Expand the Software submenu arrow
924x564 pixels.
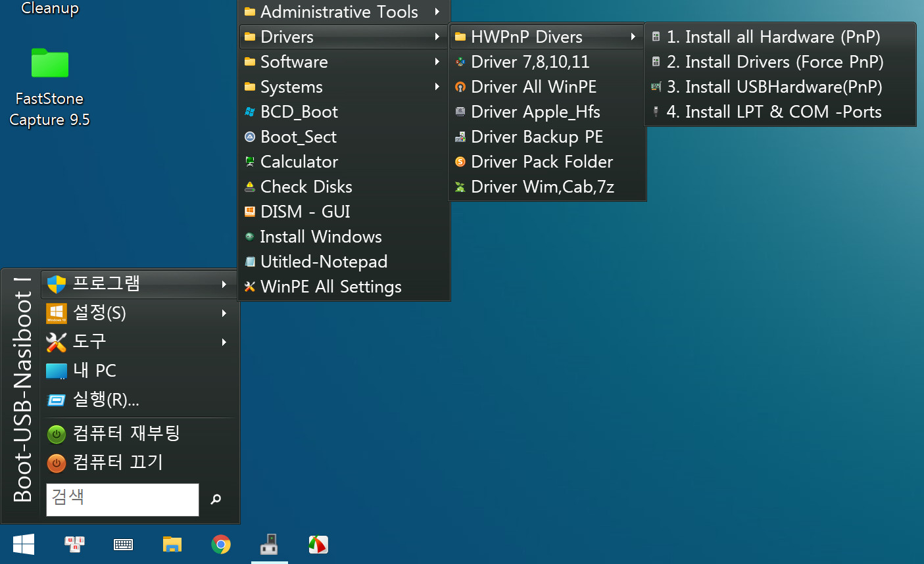437,62
